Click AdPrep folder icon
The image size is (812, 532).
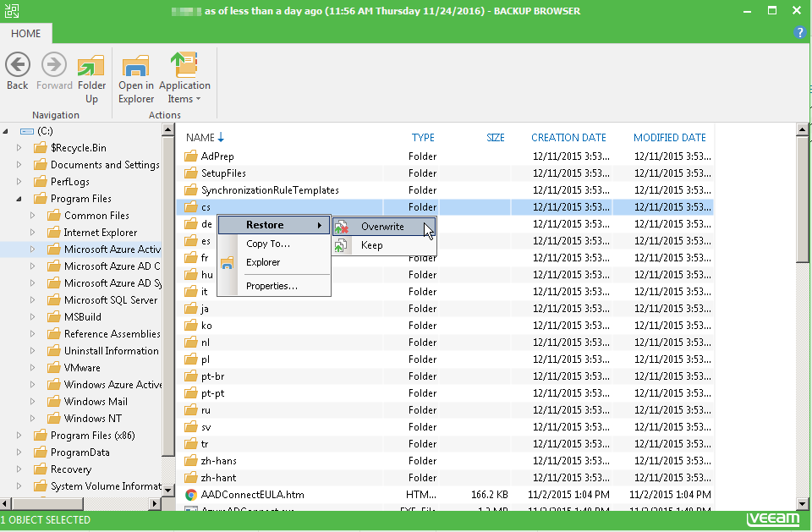[191, 156]
